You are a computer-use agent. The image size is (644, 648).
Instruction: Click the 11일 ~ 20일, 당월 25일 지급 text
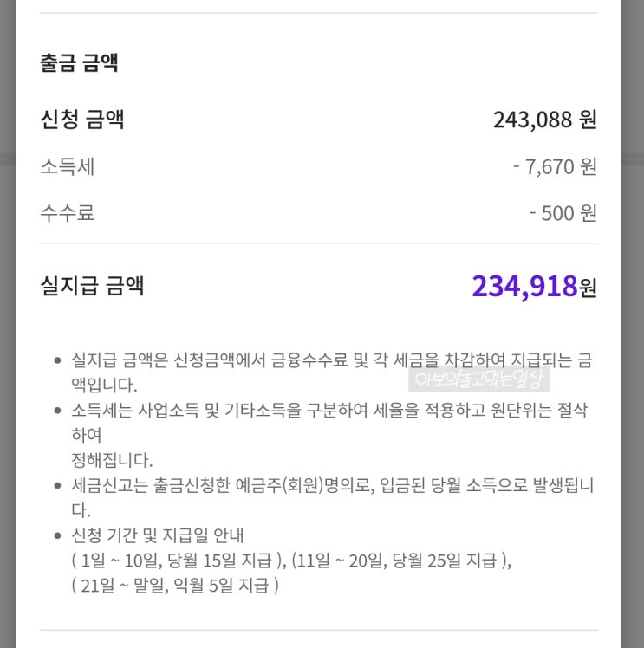click(x=401, y=561)
